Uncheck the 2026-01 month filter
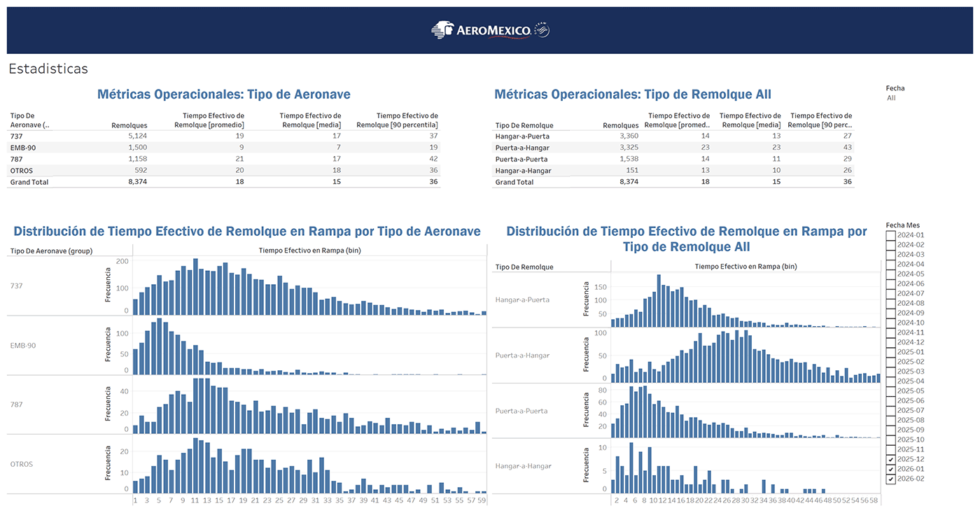The width and height of the screenshot is (980, 513). pos(890,469)
